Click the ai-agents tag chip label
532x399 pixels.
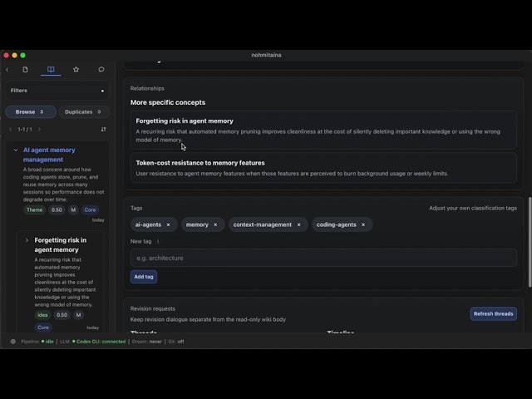tap(148, 224)
